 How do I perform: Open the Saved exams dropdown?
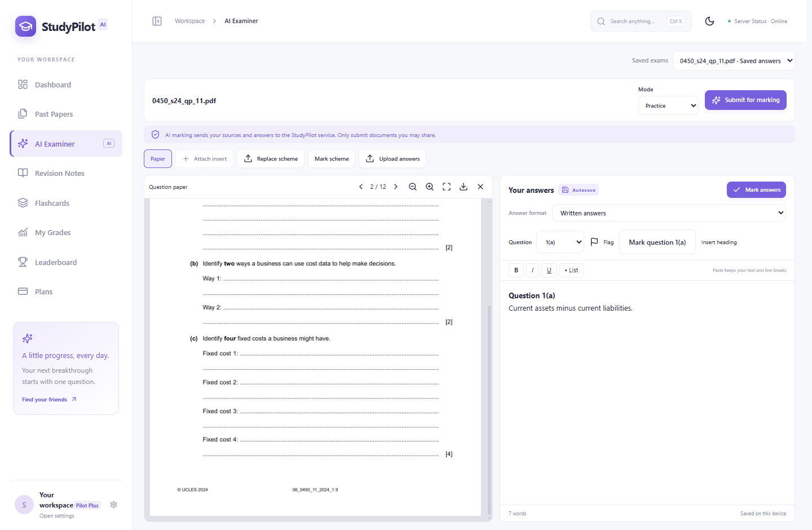[x=734, y=61]
